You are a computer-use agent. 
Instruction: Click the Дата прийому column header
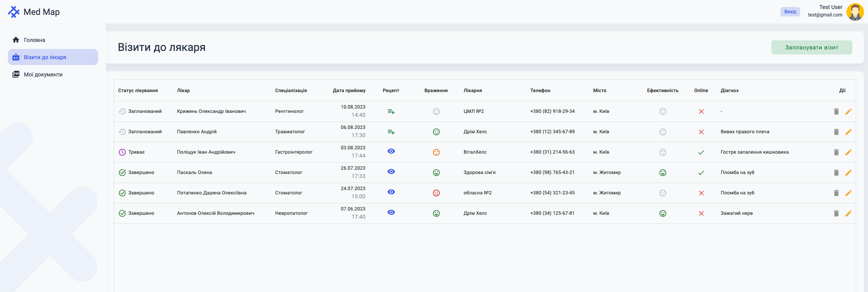(349, 91)
